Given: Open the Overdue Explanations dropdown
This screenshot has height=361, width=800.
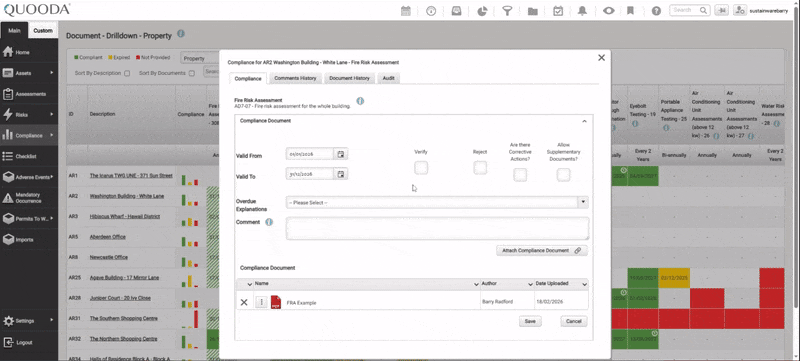Looking at the screenshot, I should 437,202.
